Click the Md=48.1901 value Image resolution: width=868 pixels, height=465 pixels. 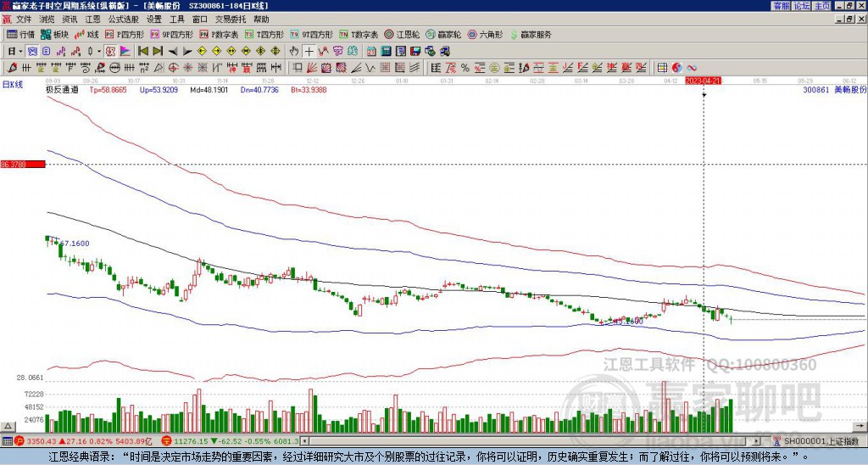coord(209,89)
